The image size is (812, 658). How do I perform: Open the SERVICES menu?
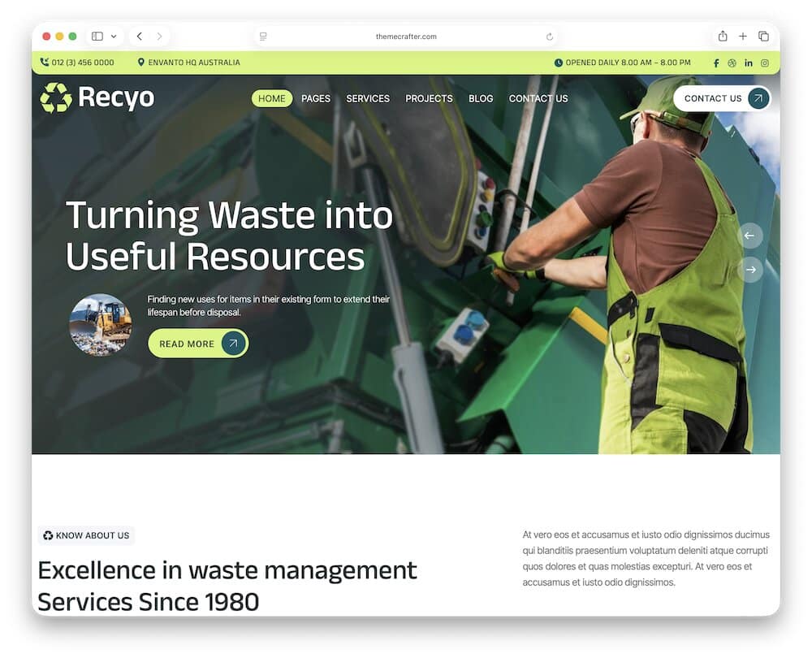[x=368, y=98]
